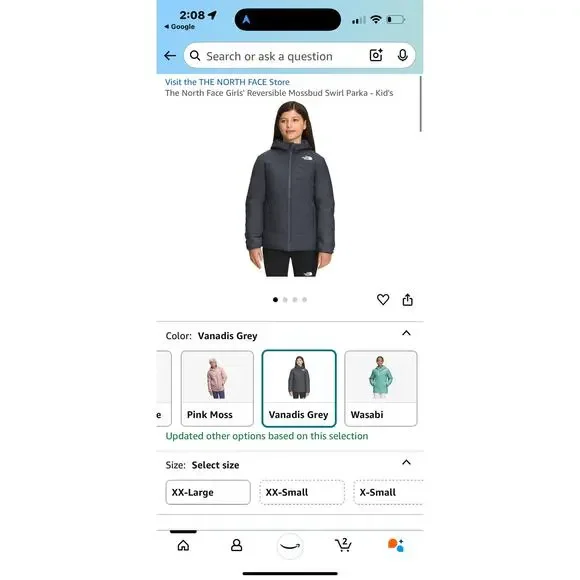Tap the microphone voice search icon
Screen dimensions: 580x580
402,55
